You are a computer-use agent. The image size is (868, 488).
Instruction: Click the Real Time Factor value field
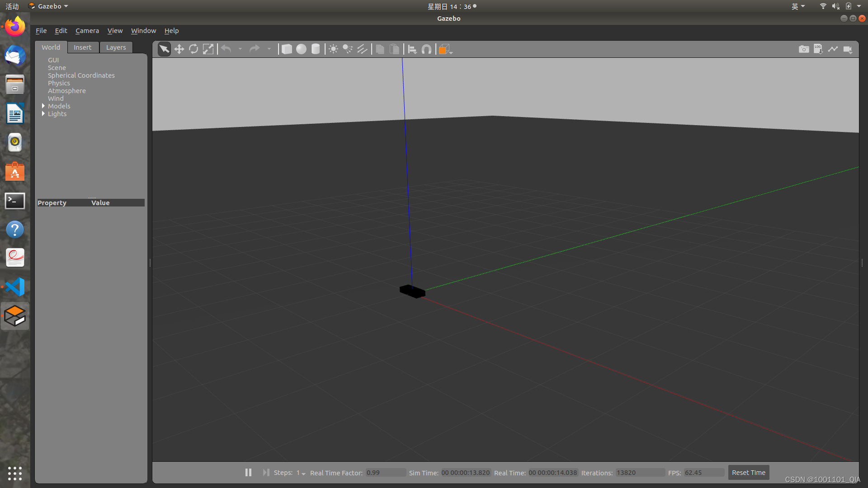[386, 473]
